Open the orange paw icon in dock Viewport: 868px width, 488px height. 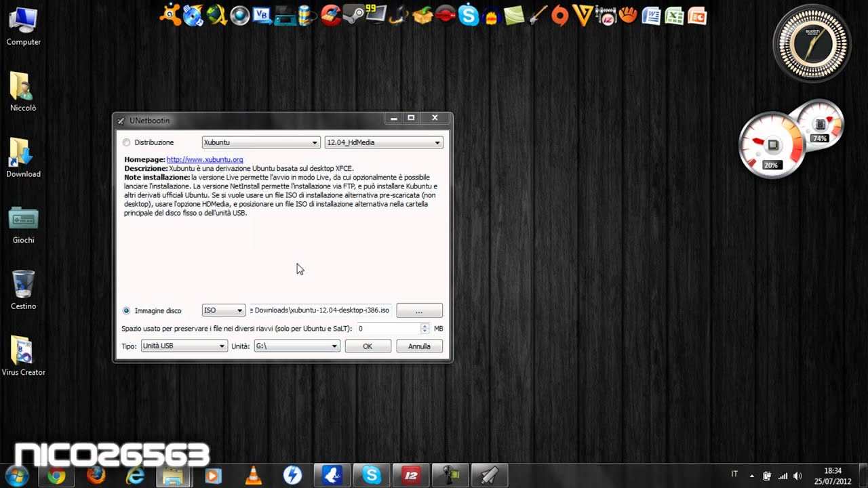629,15
